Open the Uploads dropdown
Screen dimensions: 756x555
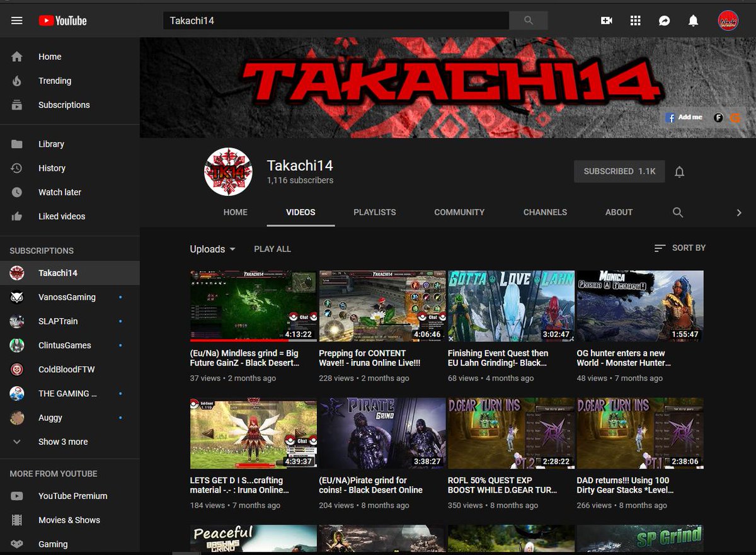tap(213, 249)
